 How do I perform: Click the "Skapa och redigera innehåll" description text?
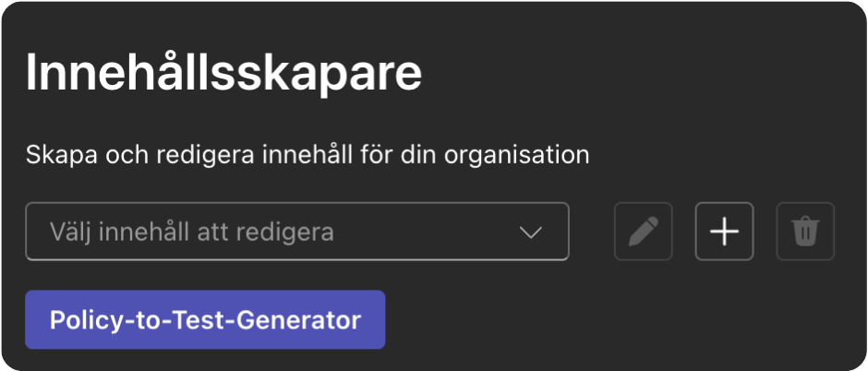click(x=307, y=153)
